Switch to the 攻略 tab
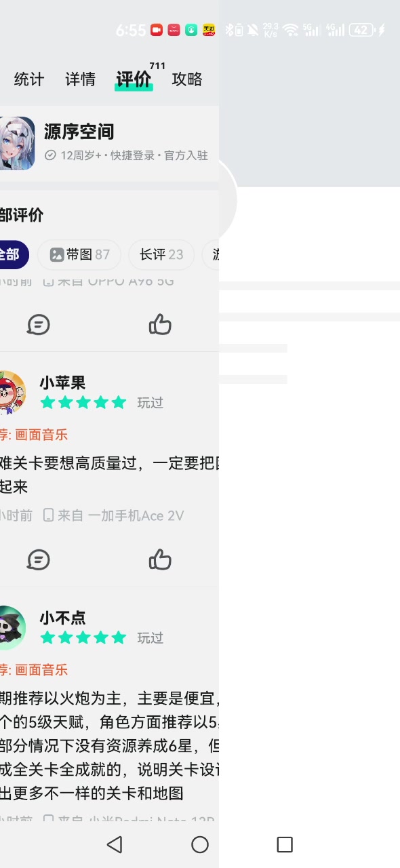Image resolution: width=400 pixels, height=868 pixels. click(x=187, y=79)
